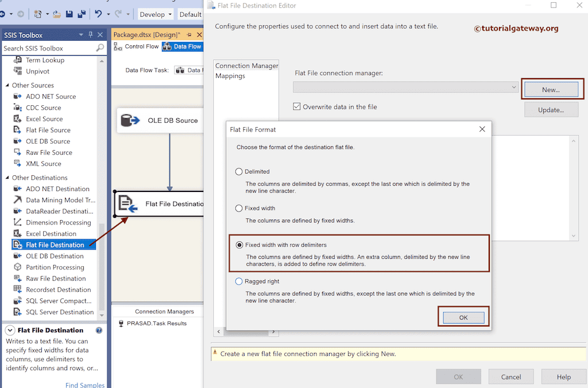The width and height of the screenshot is (588, 388).
Task: Click New to create a connection manager
Action: tap(552, 89)
